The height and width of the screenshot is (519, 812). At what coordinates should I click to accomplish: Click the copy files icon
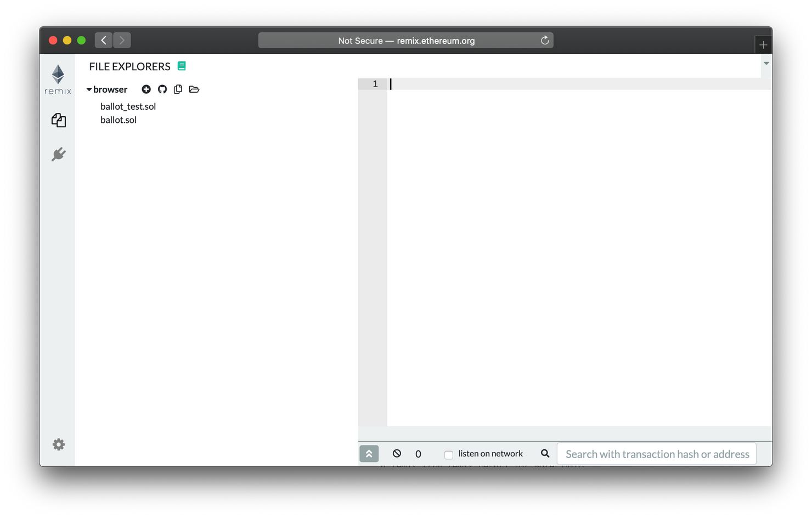pyautogui.click(x=178, y=89)
